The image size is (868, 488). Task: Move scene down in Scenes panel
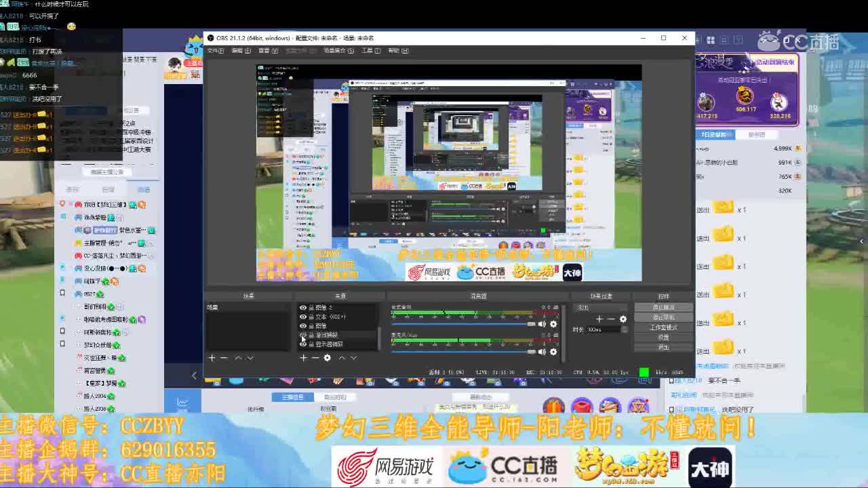click(250, 358)
